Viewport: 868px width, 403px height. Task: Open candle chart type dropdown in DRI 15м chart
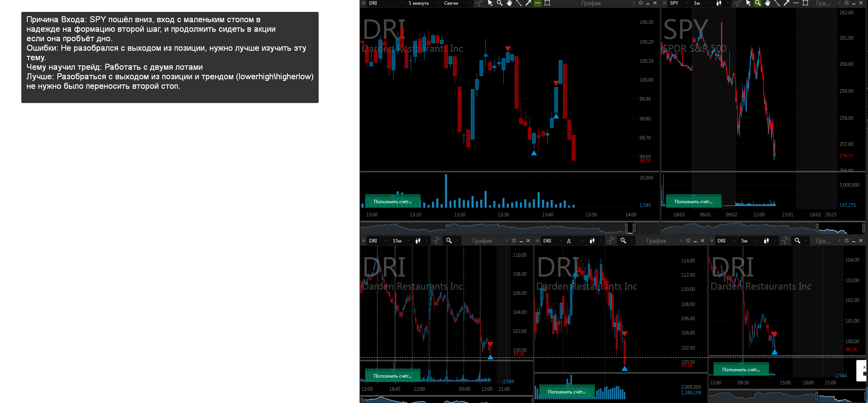coord(421,241)
